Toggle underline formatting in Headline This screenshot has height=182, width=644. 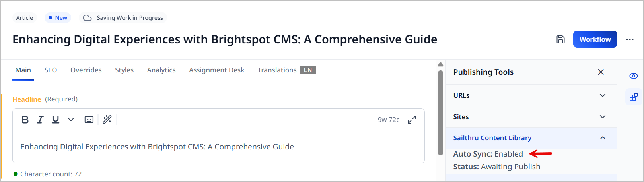(x=56, y=120)
